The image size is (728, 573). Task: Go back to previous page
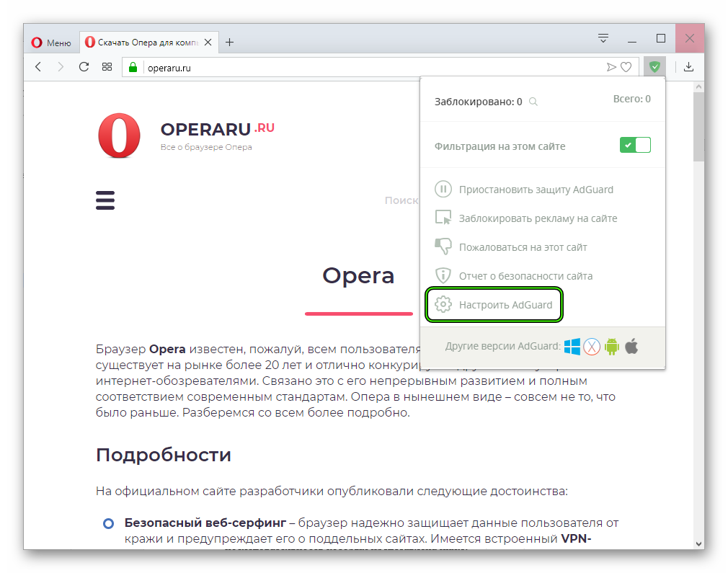(x=38, y=67)
